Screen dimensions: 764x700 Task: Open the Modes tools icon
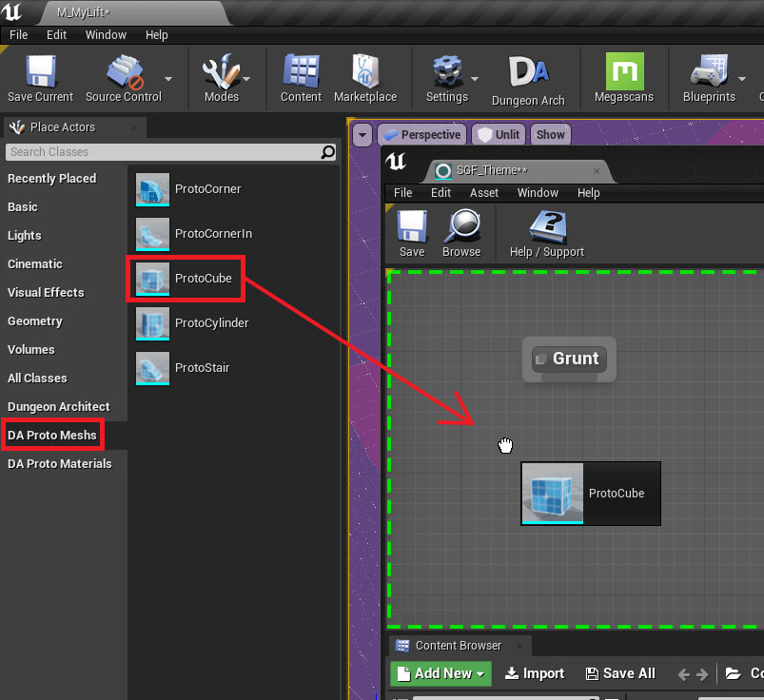[x=221, y=71]
